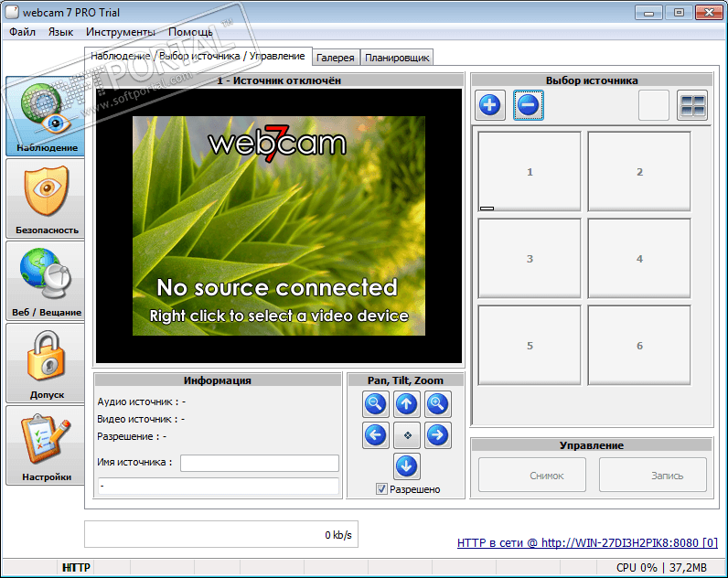Image resolution: width=728 pixels, height=578 pixels.
Task: Open HTTP в сети server link
Action: pos(587,542)
